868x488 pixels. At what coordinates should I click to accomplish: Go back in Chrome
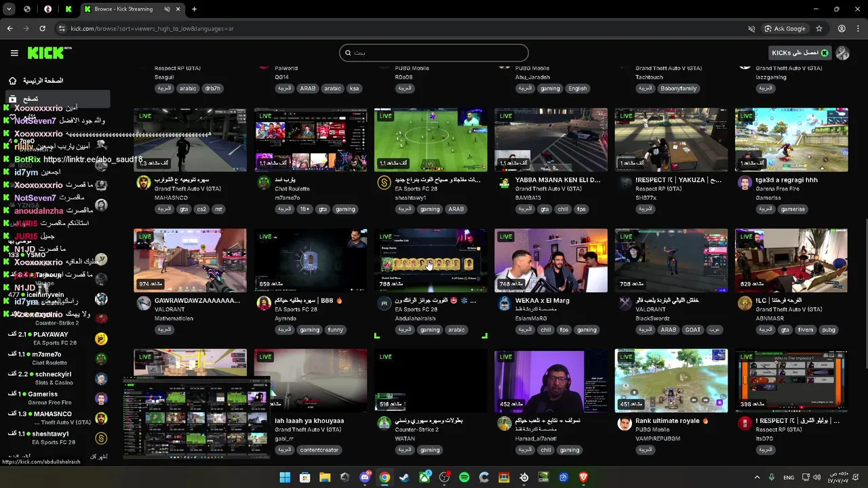(9, 28)
